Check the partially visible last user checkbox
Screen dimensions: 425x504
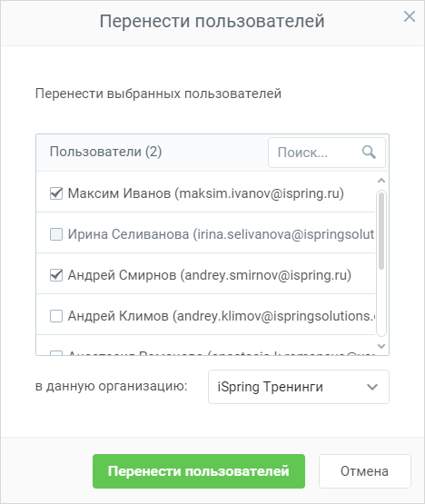pyautogui.click(x=56, y=353)
